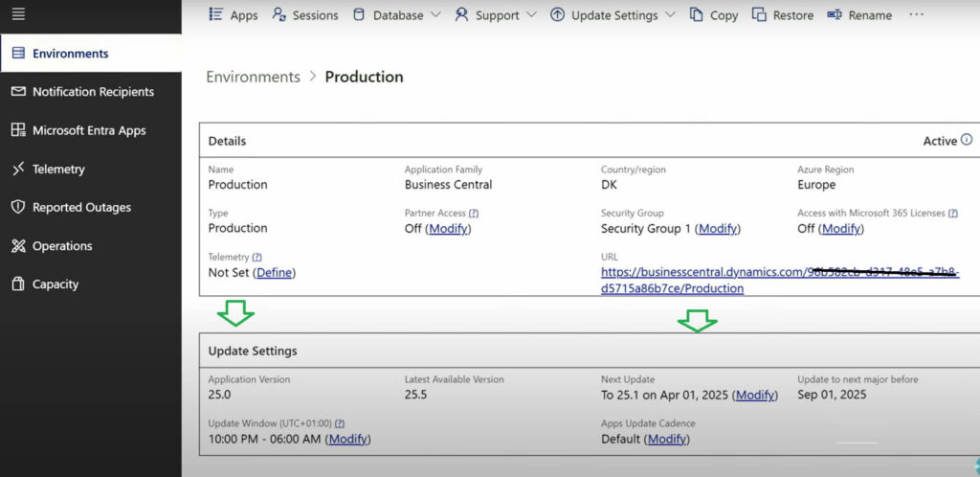The height and width of the screenshot is (477, 980).
Task: Open the Operations section
Action: tap(62, 246)
